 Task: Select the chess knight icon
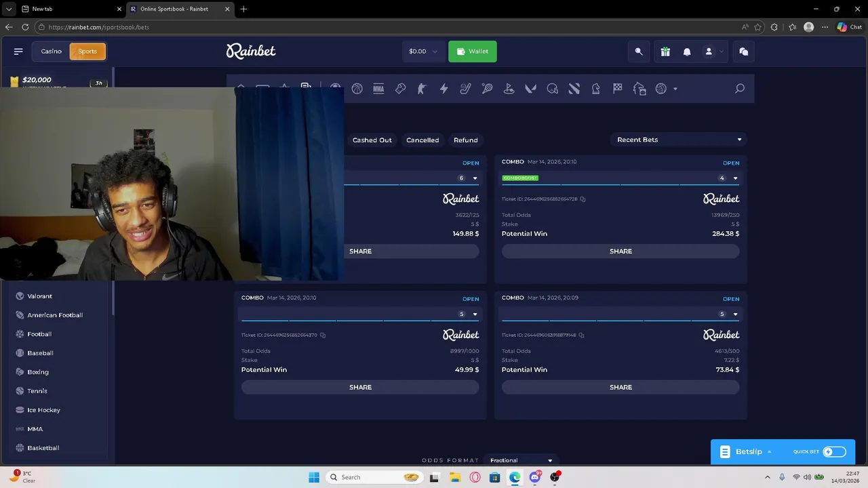click(595, 89)
